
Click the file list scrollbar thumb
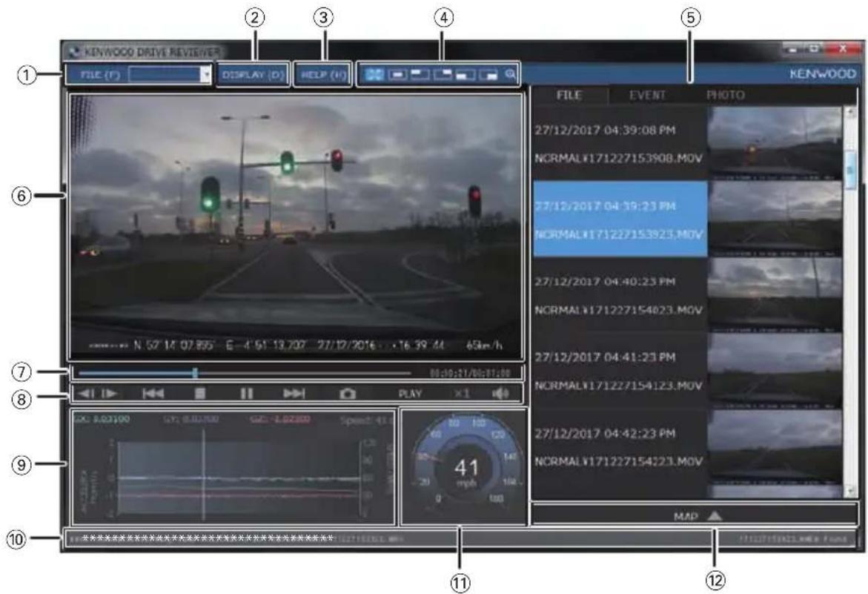[x=850, y=171]
